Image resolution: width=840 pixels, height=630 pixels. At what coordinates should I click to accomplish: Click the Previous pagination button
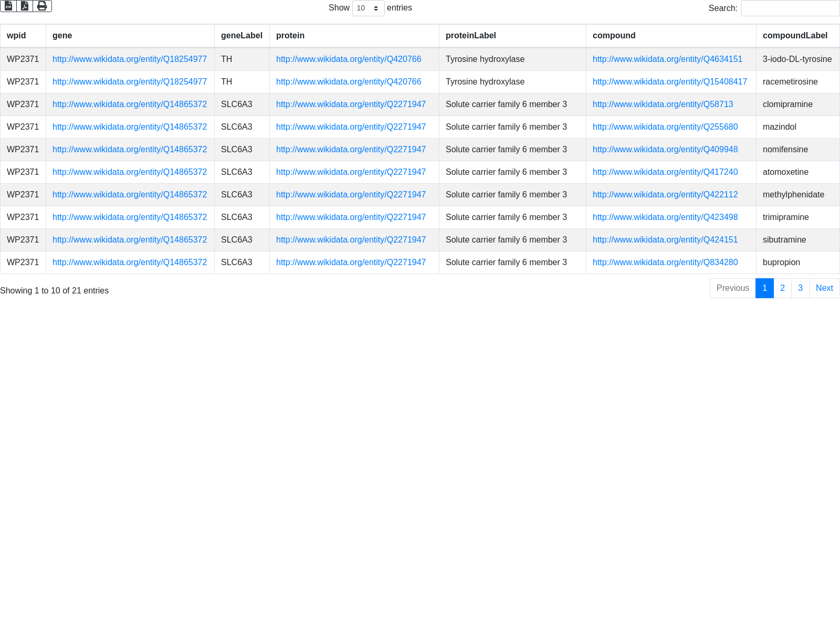(x=732, y=288)
